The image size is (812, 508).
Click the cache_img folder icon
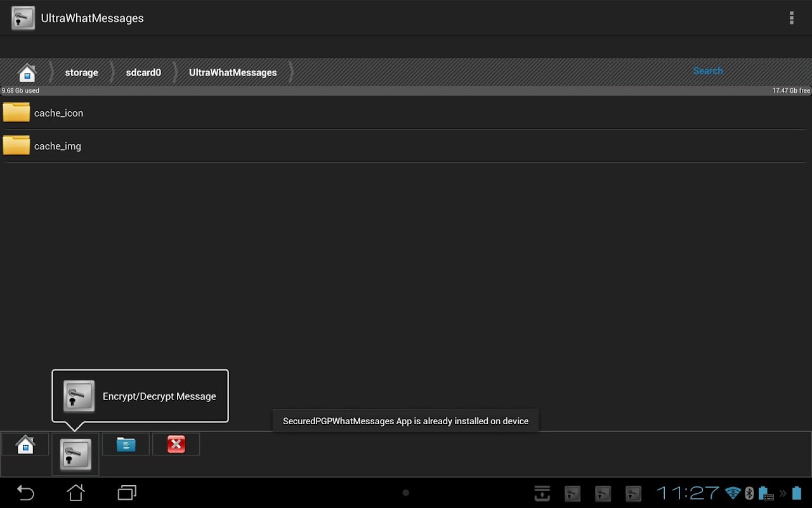[x=16, y=145]
